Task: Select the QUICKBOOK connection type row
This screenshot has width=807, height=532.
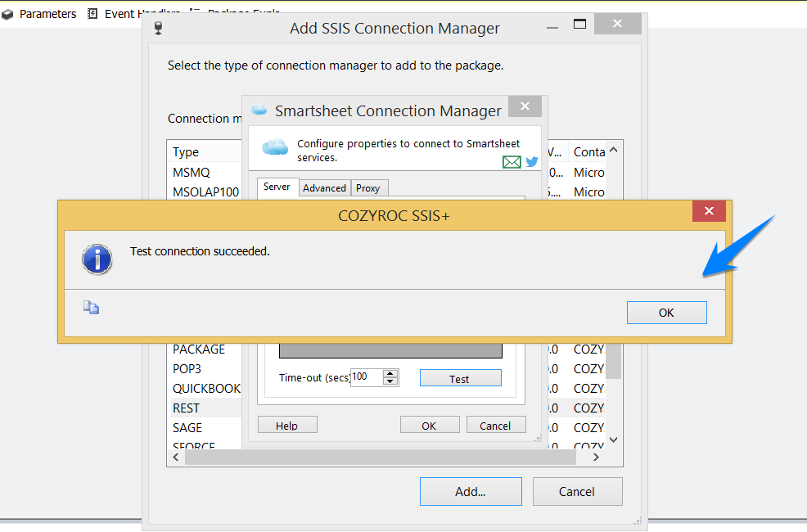Action: (206, 389)
